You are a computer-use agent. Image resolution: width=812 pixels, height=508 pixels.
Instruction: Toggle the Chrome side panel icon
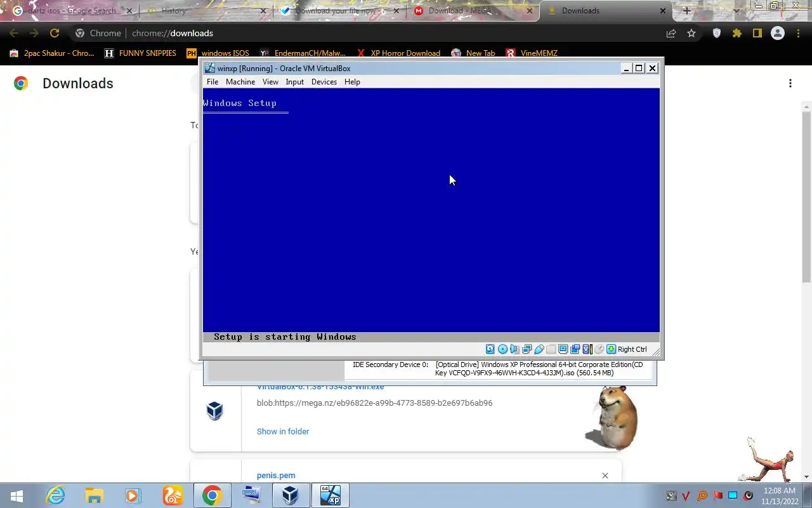pos(757,33)
